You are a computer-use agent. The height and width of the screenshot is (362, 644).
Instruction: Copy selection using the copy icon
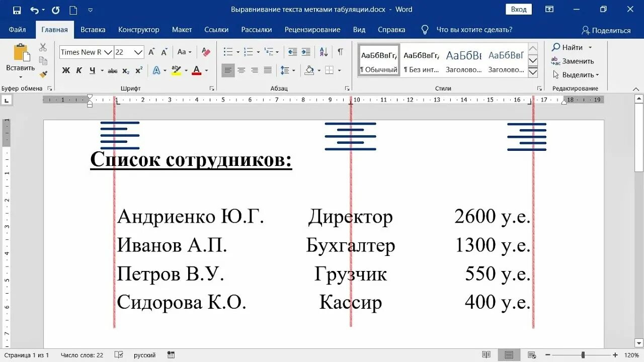[43, 61]
